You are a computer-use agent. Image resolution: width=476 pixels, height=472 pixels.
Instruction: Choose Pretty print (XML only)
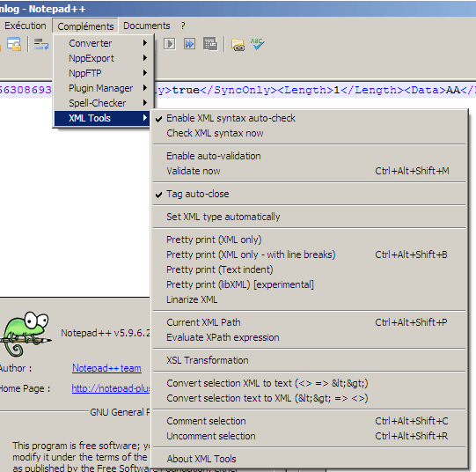310,240
